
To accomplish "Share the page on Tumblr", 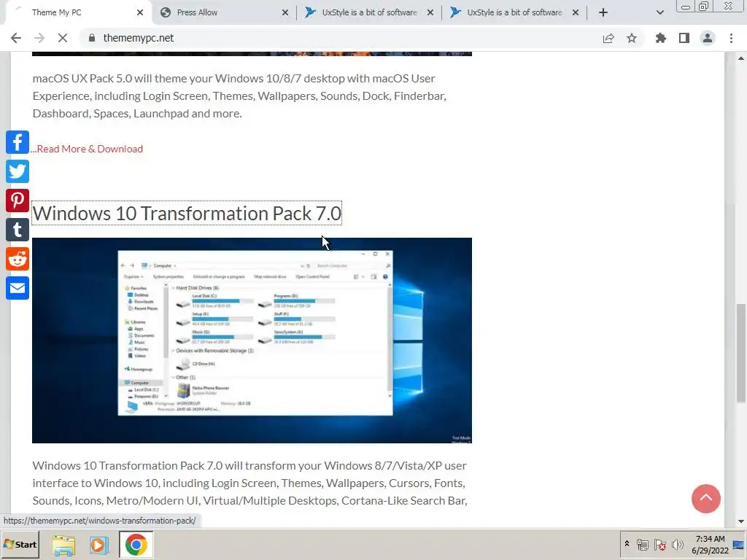I will click(x=18, y=230).
